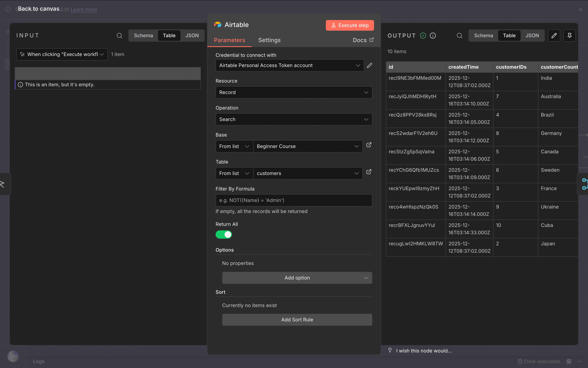
Task: Click the empty item message row
Action: point(108,85)
